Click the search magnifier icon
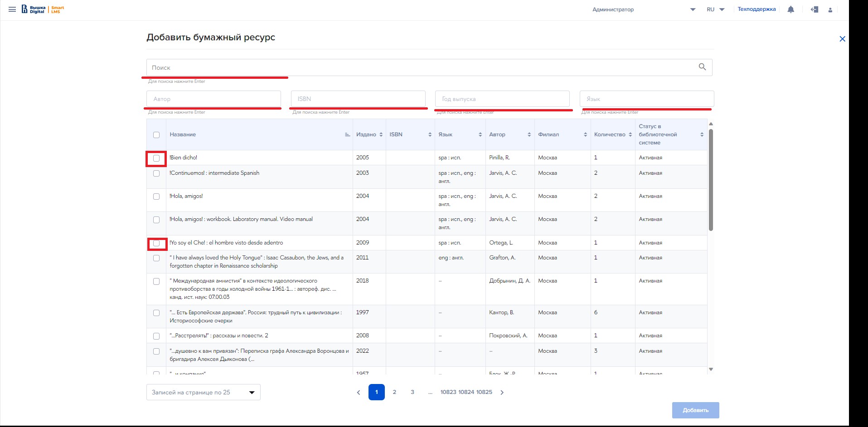Image resolution: width=868 pixels, height=427 pixels. [x=702, y=67]
